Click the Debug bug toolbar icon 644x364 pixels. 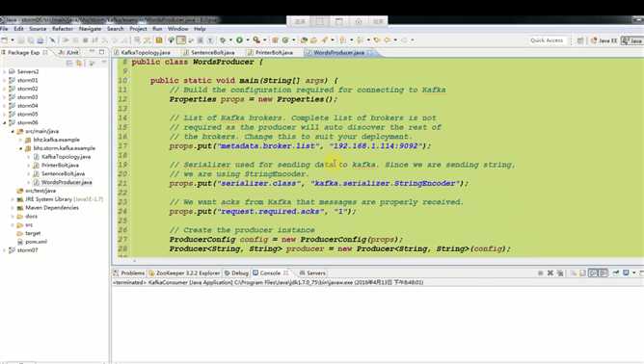223,40
